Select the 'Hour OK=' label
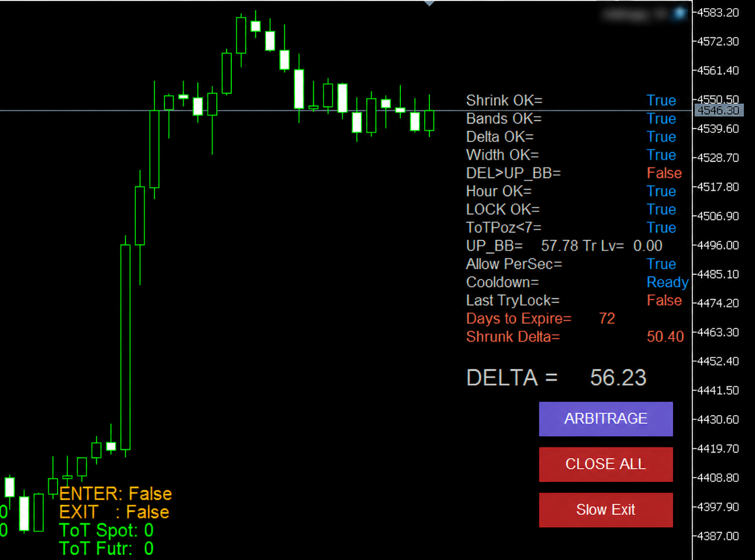This screenshot has height=560, width=755. pos(499,191)
